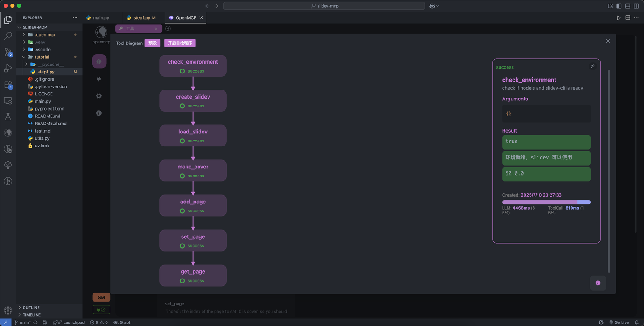Close the 工具 tab
Viewport: 644px width, 326px height.
click(x=156, y=29)
